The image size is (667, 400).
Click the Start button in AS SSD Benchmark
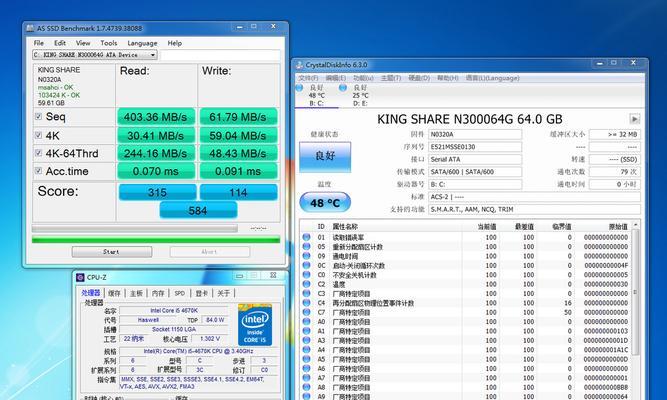coord(112,252)
